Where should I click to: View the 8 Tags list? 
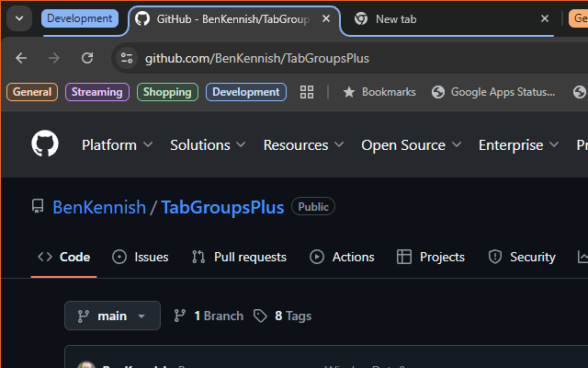[282, 316]
